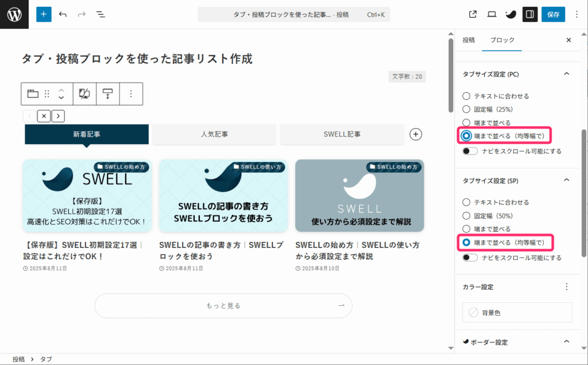View post in new tab
The height and width of the screenshot is (365, 588).
pos(473,14)
